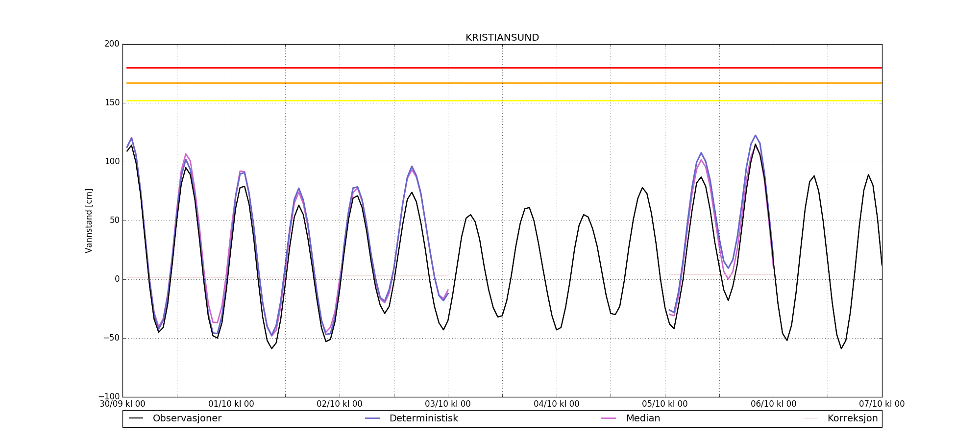This screenshot has width=980, height=441.
Task: Click the 30/09 kl 00 axis label
Action: point(122,404)
